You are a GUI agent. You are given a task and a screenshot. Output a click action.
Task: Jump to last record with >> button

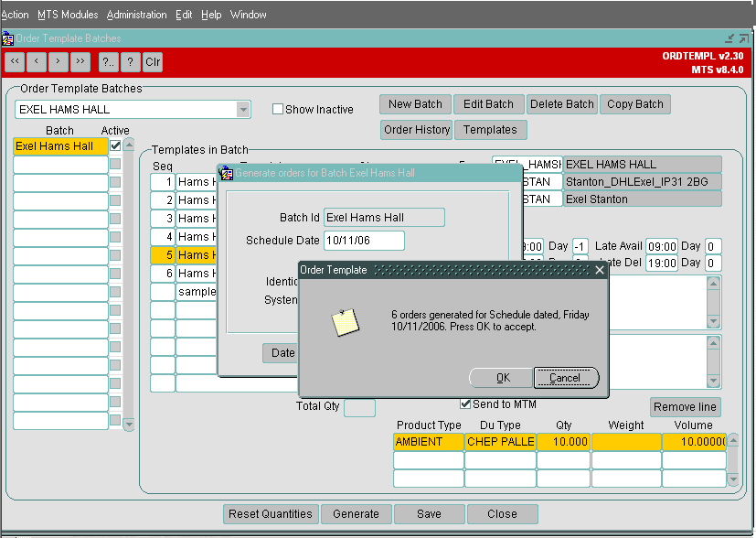pos(80,62)
